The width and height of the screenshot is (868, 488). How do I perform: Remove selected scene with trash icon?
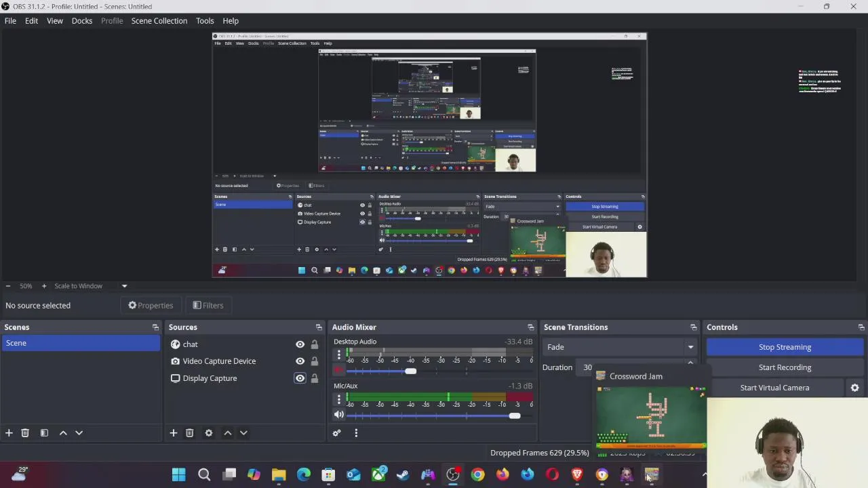coord(25,432)
